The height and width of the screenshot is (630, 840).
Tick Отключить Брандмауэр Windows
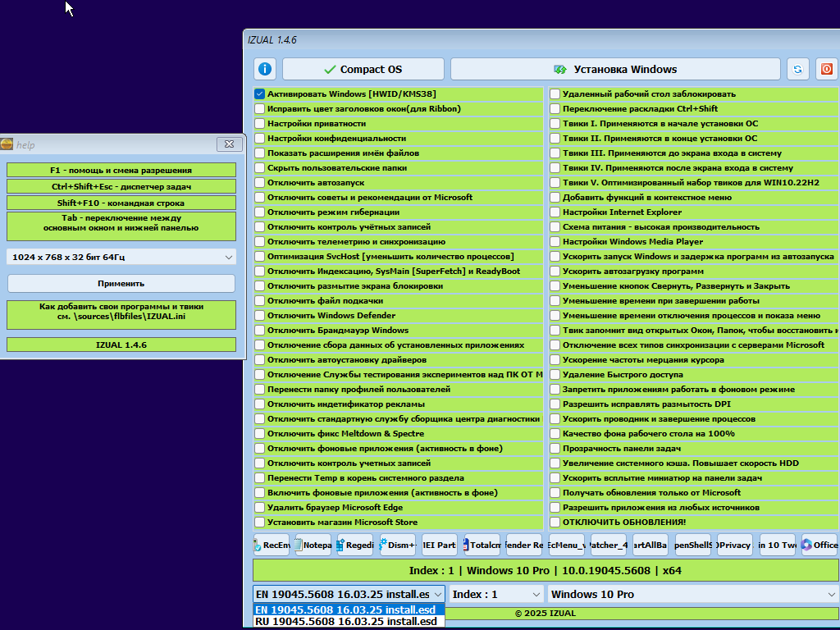[260, 330]
